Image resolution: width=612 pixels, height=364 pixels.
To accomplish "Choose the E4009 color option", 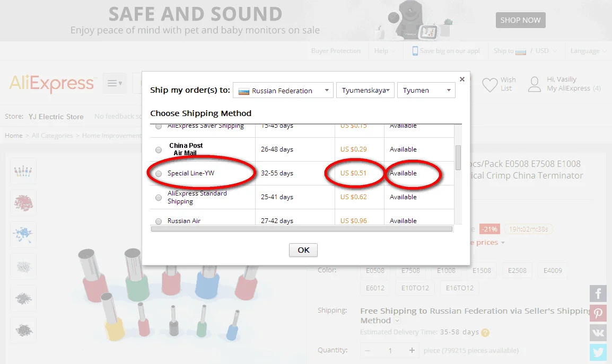I will coord(553,270).
